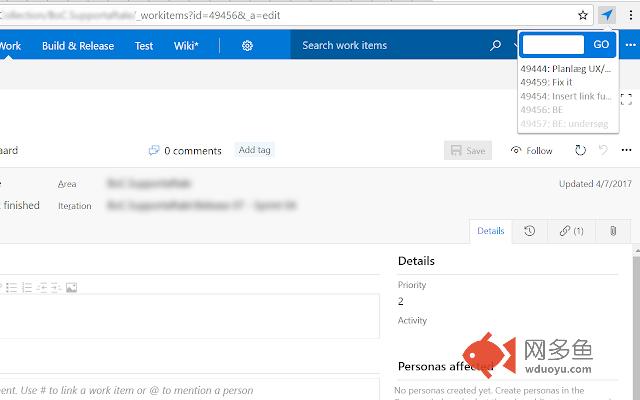Expand navigation bar more options ellipsis
The height and width of the screenshot is (400, 640).
(631, 46)
